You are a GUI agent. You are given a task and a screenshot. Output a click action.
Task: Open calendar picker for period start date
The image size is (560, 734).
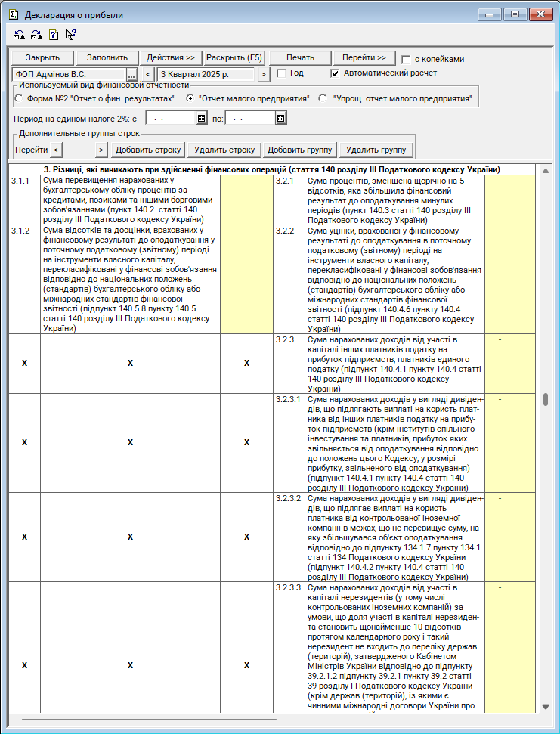point(201,118)
